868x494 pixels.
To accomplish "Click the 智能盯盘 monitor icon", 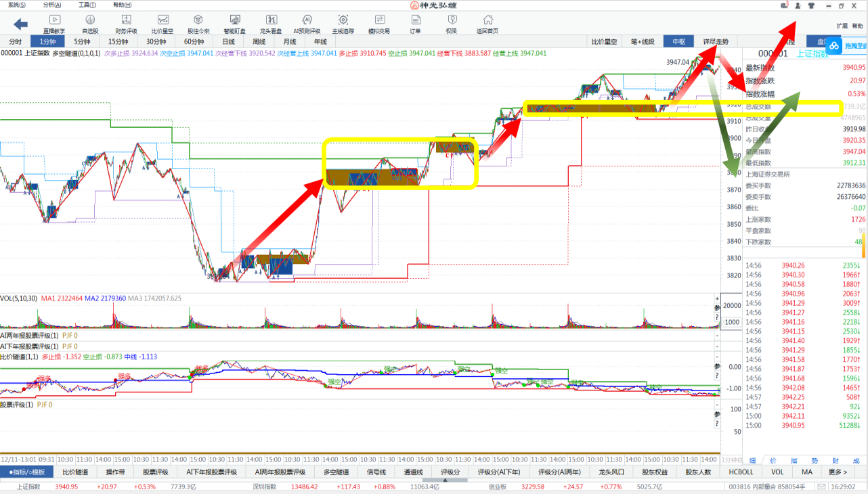I will (x=234, y=24).
